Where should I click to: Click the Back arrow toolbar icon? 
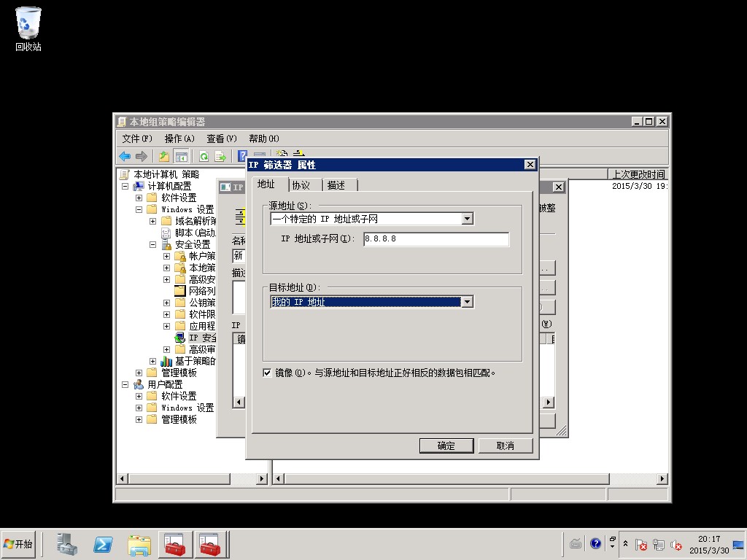(125, 156)
